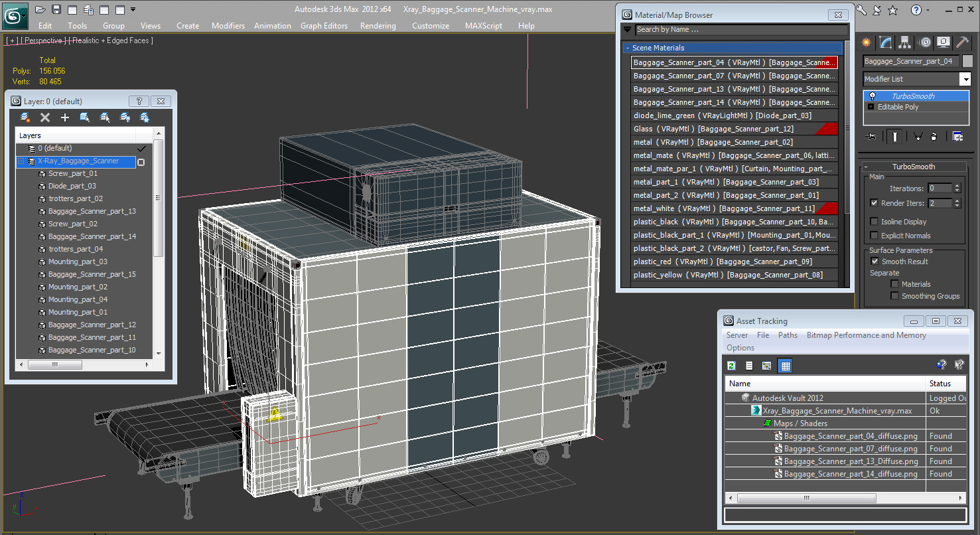Open the Hierarchy command panel tab
This screenshot has height=535, width=980.
click(904, 42)
